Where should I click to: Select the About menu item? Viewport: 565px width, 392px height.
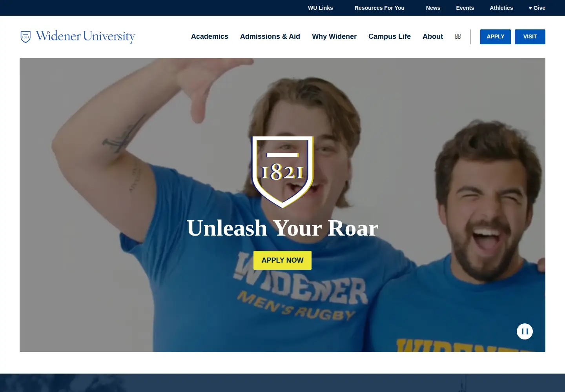pos(433,36)
